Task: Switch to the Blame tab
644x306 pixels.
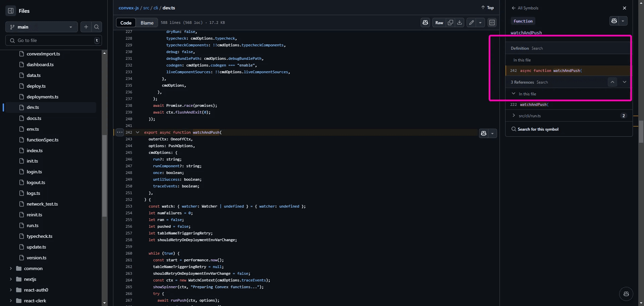Action: pos(147,23)
